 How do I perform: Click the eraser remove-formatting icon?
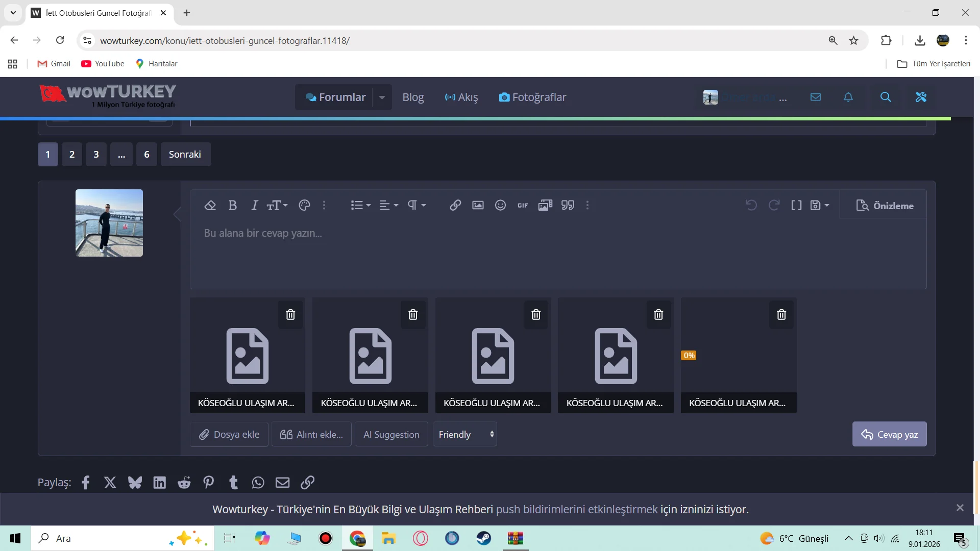click(x=210, y=205)
